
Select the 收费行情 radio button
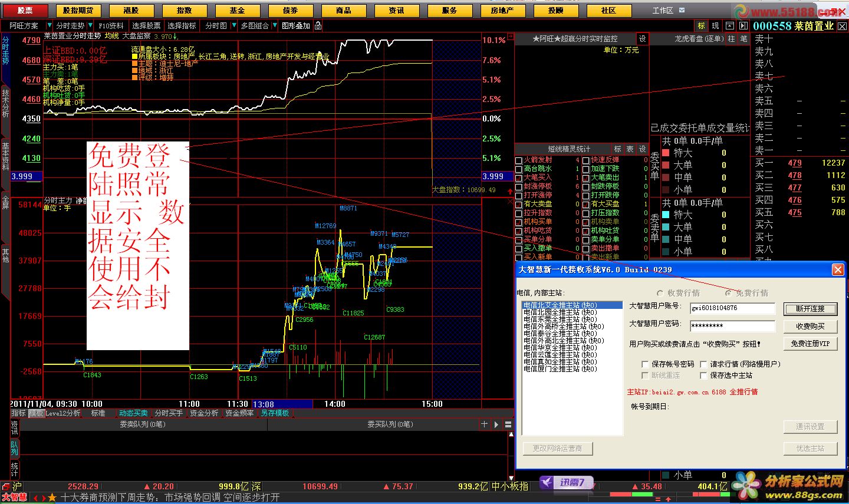click(x=660, y=293)
